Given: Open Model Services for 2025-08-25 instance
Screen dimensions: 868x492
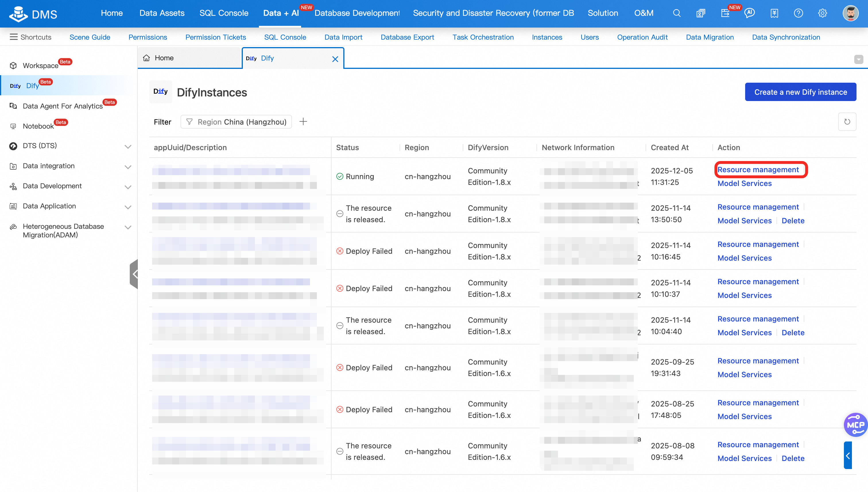Looking at the screenshot, I should pyautogui.click(x=744, y=417).
